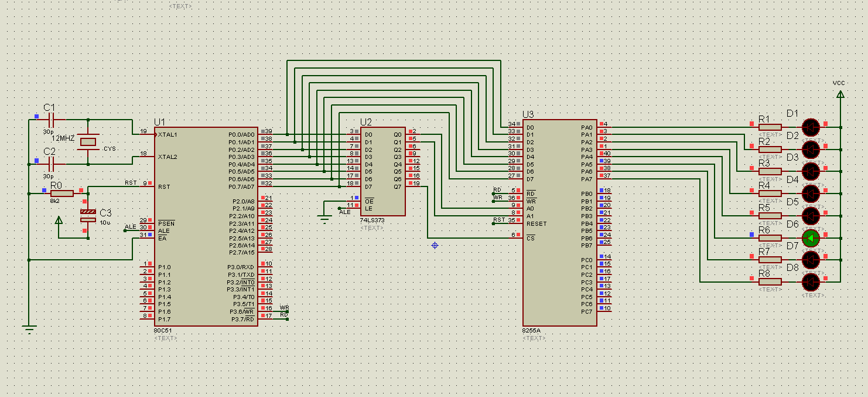Viewport: 868px width, 397px height.
Task: Select the U2 latch chip body
Action: pos(382,171)
